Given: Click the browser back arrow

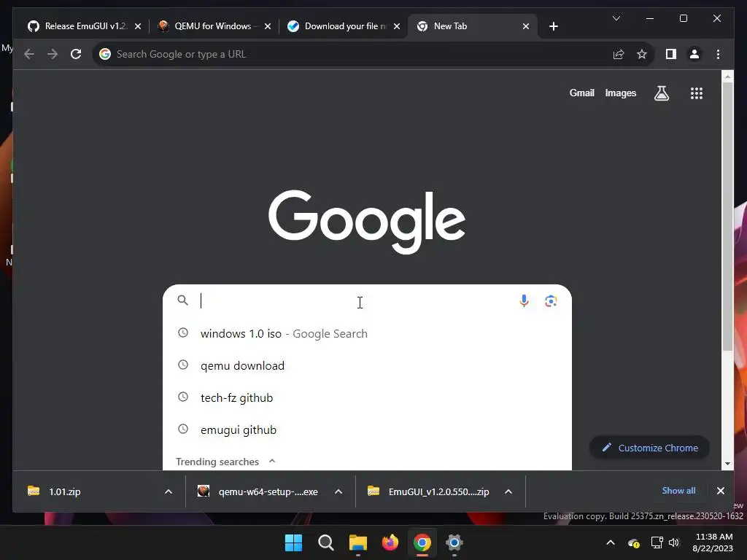Looking at the screenshot, I should tap(29, 54).
